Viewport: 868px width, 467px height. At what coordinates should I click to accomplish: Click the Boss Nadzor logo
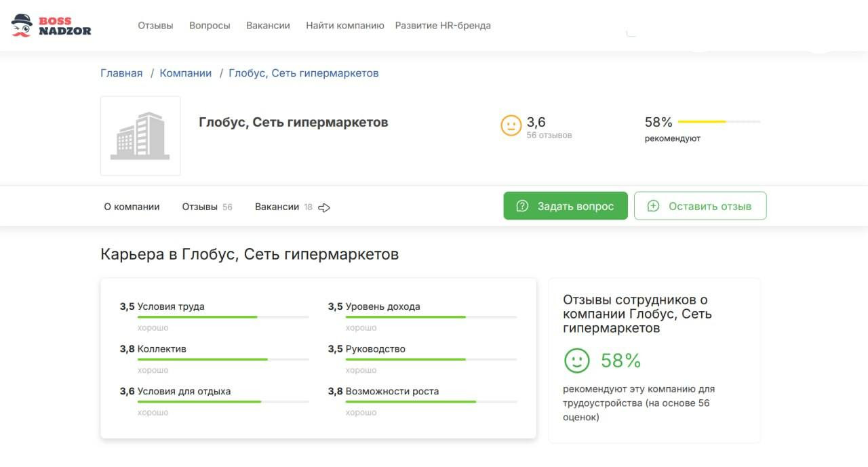click(x=52, y=26)
